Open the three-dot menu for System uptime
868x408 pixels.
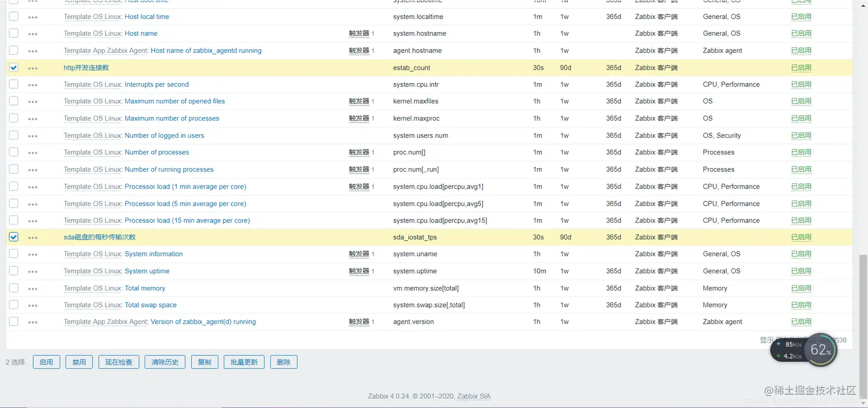(33, 271)
